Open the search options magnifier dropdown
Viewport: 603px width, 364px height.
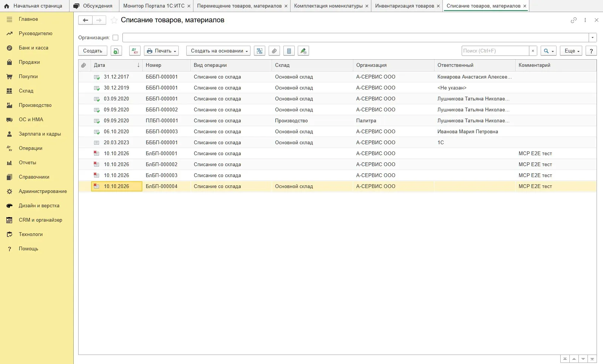pos(549,51)
